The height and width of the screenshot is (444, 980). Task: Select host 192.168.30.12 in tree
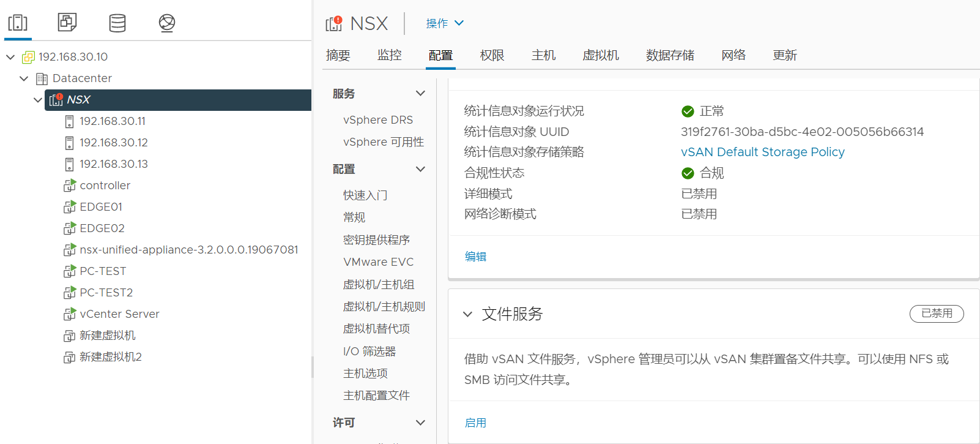[114, 143]
